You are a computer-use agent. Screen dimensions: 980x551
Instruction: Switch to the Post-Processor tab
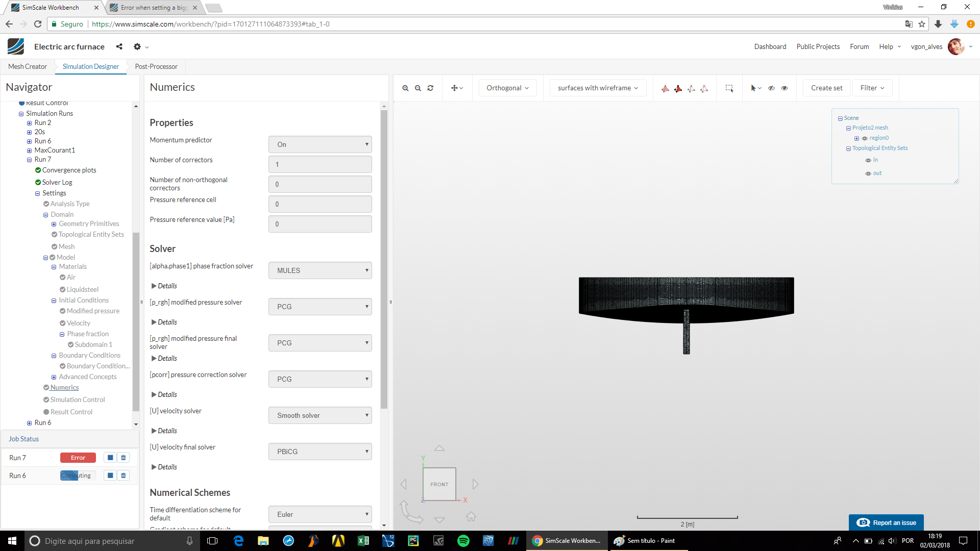tap(156, 66)
